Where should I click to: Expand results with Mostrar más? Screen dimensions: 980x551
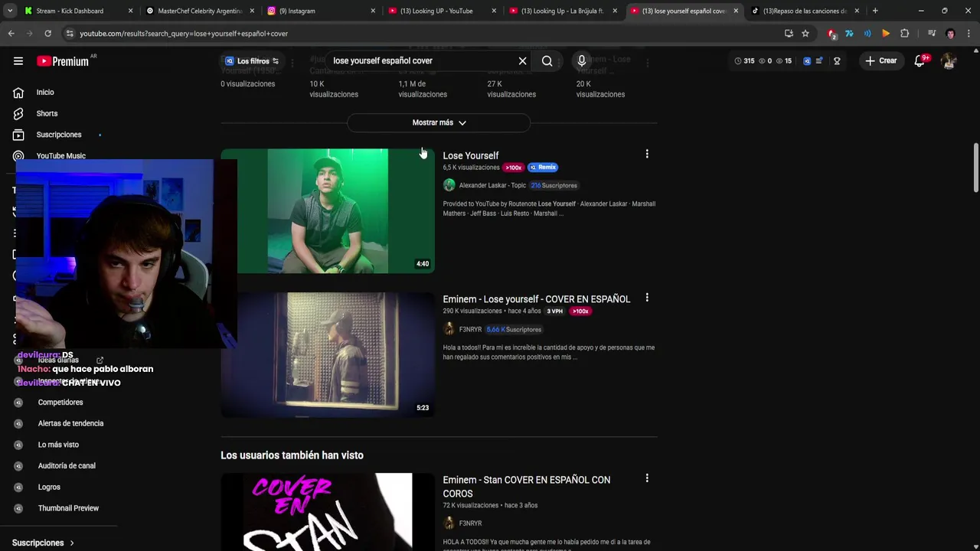[x=439, y=122]
